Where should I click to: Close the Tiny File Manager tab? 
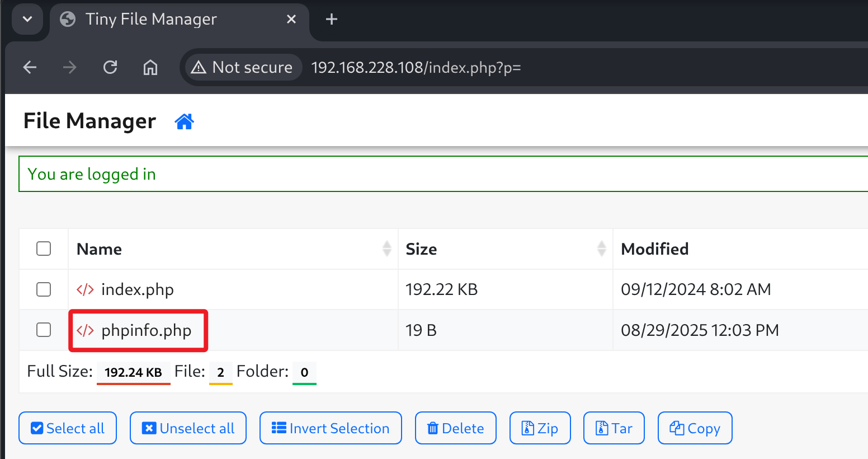291,20
